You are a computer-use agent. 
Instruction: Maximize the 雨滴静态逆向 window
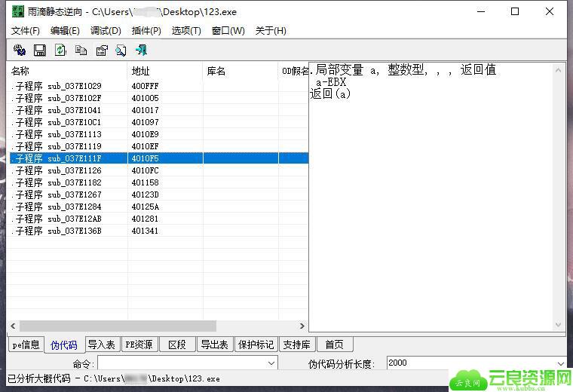[x=514, y=12]
